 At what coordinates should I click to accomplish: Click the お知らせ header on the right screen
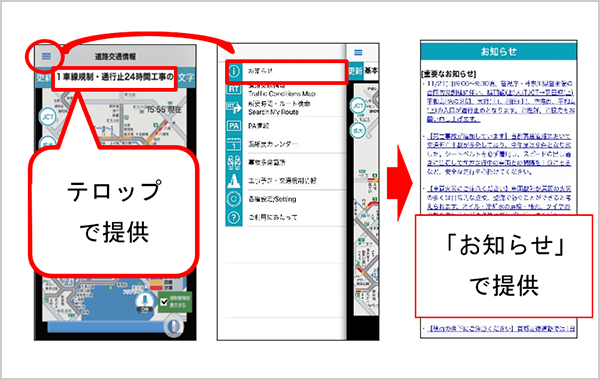[x=499, y=51]
